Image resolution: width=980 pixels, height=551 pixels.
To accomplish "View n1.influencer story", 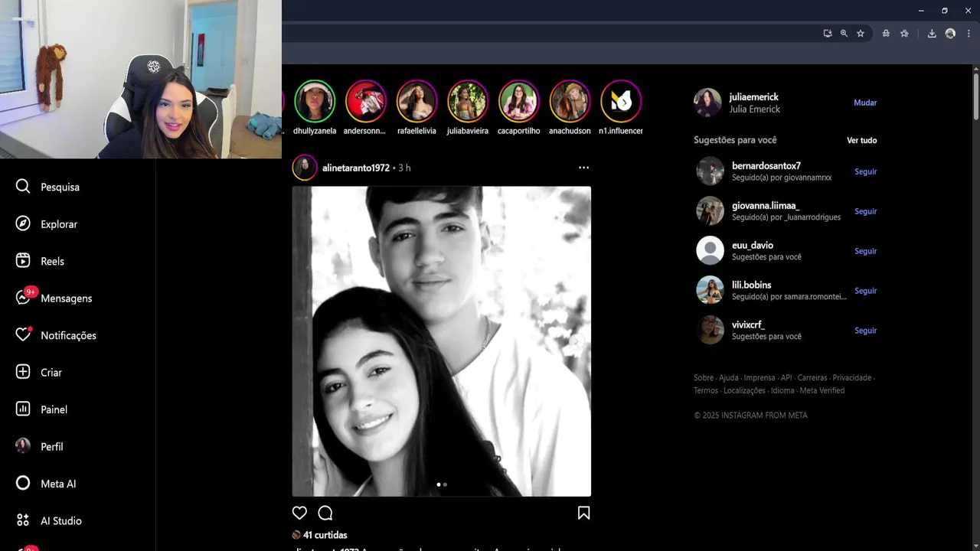I will [x=621, y=101].
